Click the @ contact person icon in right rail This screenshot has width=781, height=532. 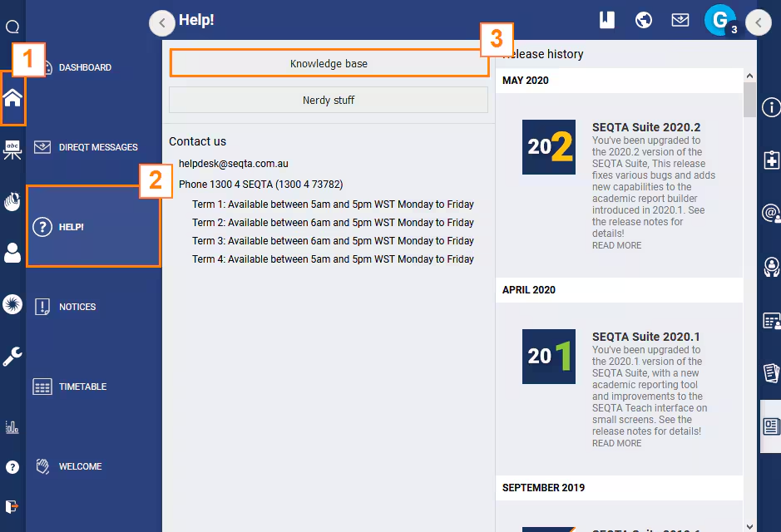pos(771,214)
